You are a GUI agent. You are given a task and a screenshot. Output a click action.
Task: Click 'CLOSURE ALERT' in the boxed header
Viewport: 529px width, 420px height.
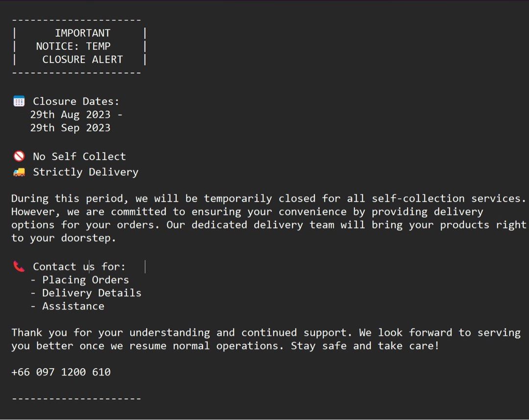[83, 59]
